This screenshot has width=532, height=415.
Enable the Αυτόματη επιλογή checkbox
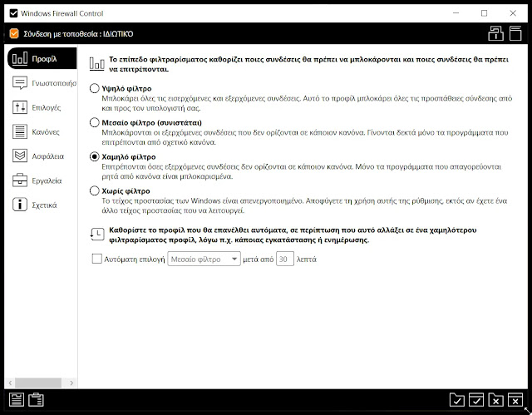(97, 259)
